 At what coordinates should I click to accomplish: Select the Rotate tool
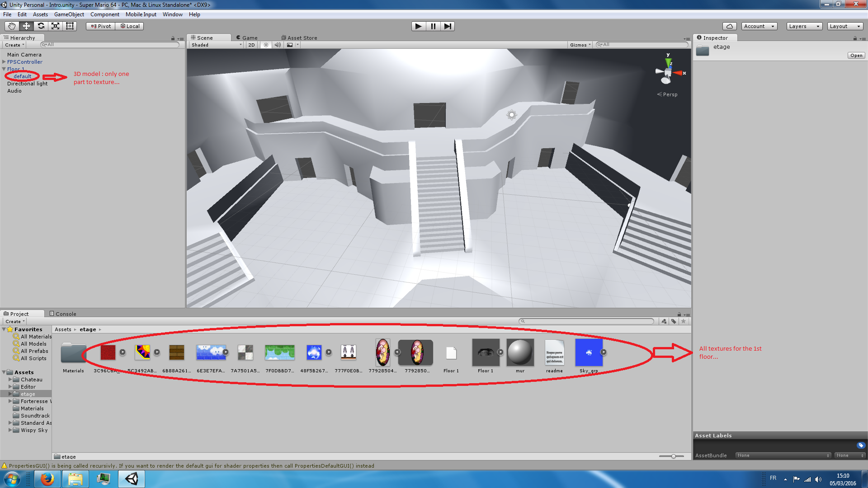coord(41,26)
